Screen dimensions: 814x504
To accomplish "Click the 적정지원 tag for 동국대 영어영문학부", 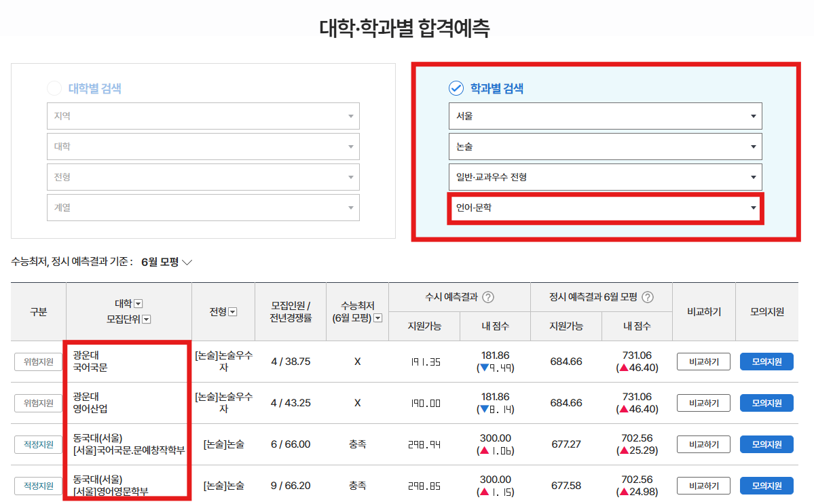I will point(39,486).
